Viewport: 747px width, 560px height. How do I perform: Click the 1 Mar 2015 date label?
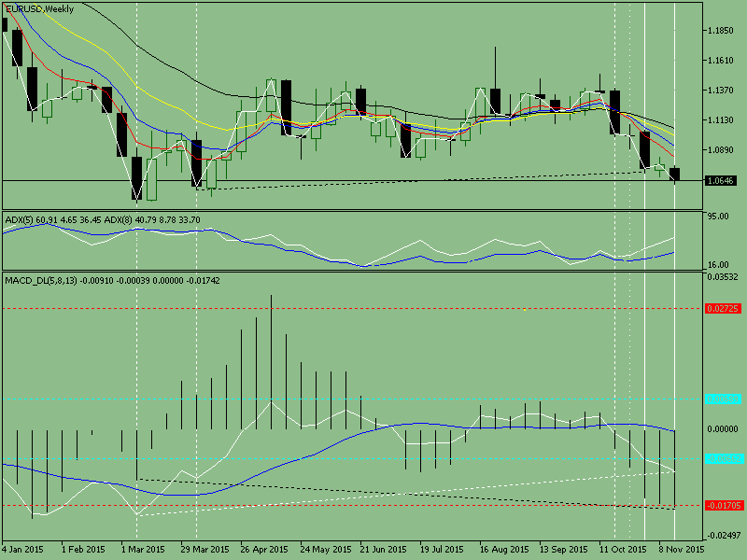point(143,550)
